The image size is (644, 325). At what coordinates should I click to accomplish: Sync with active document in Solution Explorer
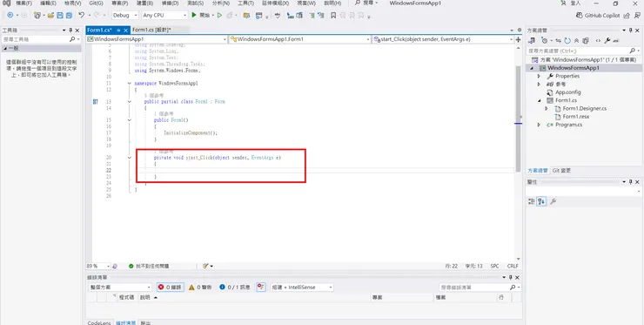[x=559, y=40]
